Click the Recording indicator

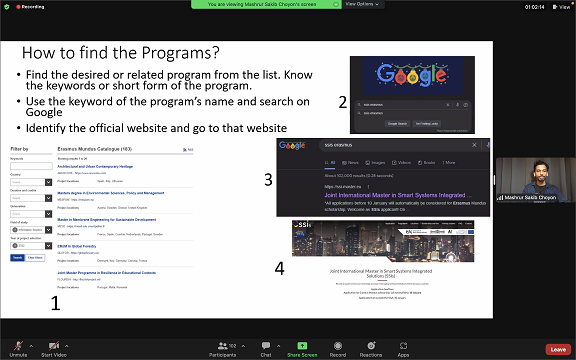[30, 7]
